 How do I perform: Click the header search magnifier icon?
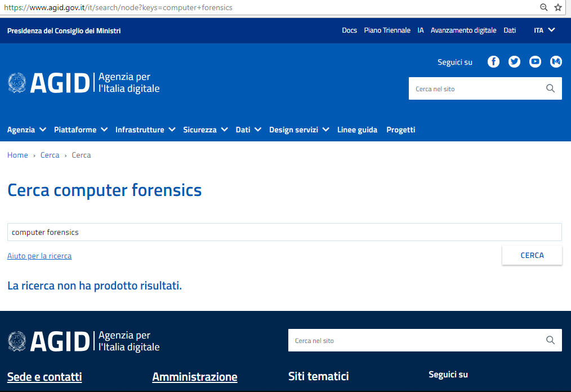coord(550,88)
